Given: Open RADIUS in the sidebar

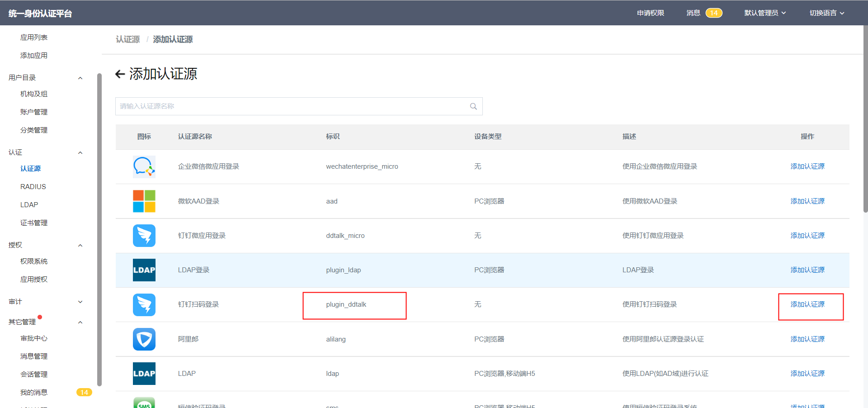Looking at the screenshot, I should coord(33,187).
